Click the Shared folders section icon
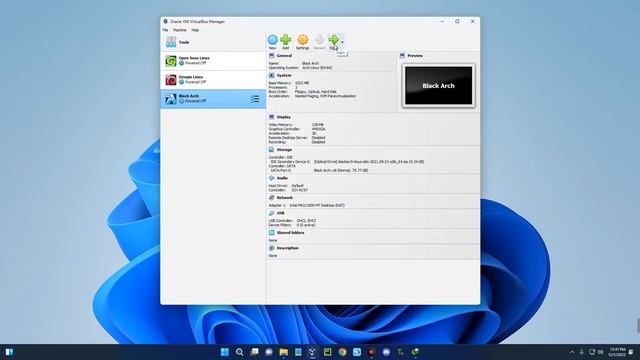The height and width of the screenshot is (360, 640). [271, 233]
